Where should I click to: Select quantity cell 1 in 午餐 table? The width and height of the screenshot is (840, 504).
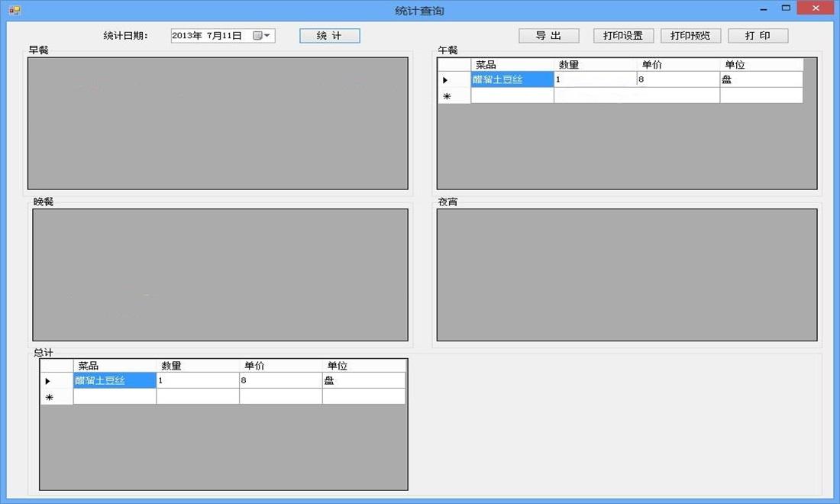(x=595, y=80)
